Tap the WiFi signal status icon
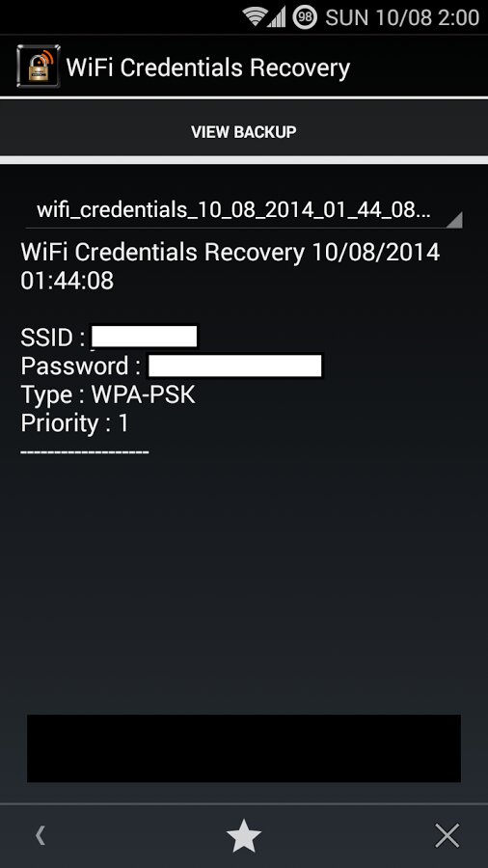This screenshot has width=488, height=868. [x=255, y=17]
